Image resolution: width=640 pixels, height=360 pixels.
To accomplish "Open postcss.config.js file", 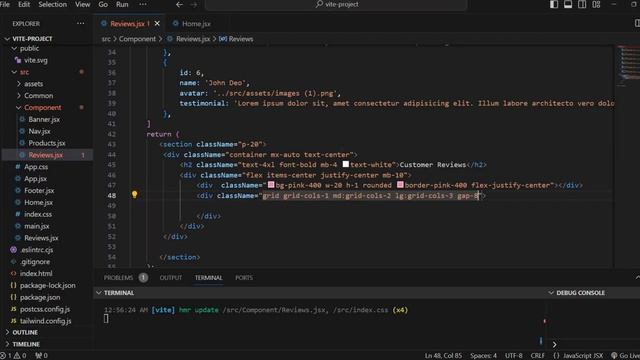I will (x=44, y=309).
